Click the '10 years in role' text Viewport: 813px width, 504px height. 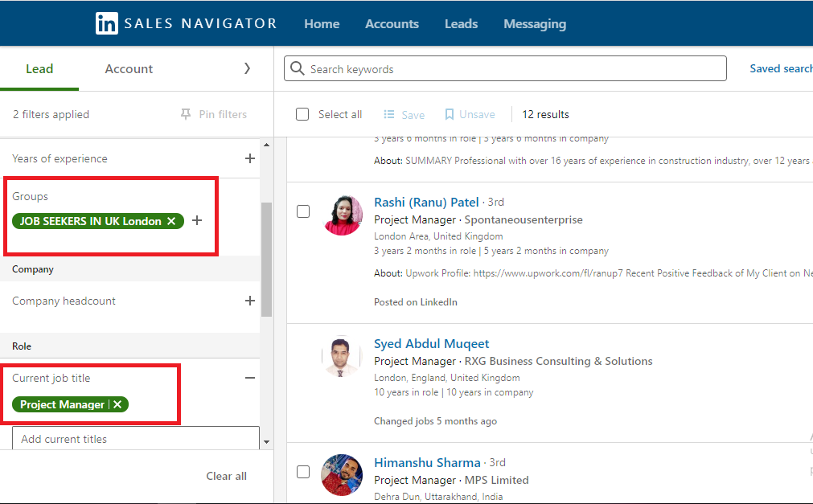pos(406,392)
